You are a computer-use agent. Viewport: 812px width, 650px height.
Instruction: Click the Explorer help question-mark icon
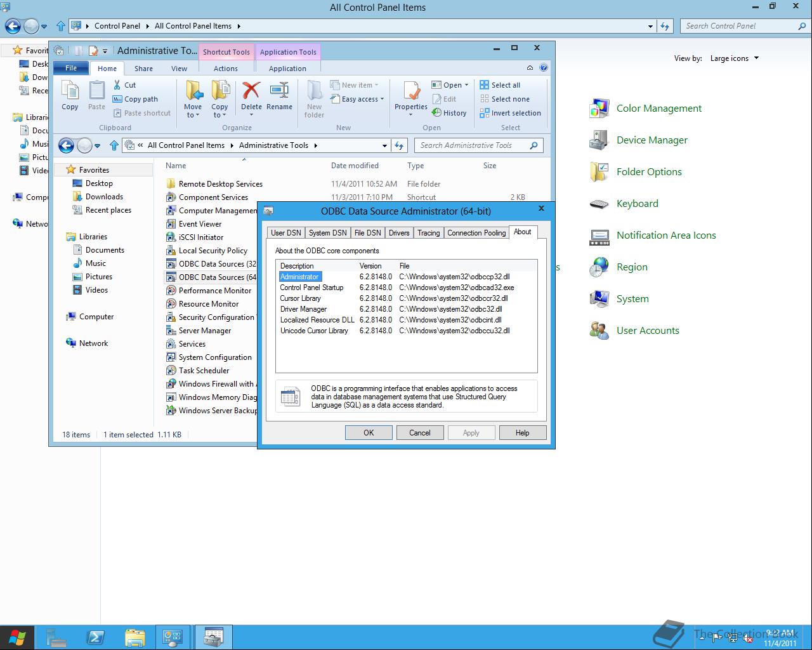coord(544,68)
